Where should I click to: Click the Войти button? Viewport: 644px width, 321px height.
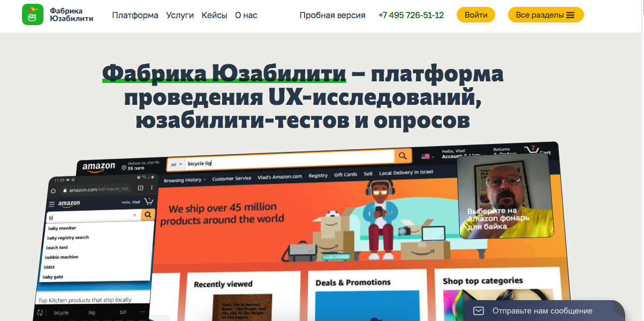tap(476, 15)
